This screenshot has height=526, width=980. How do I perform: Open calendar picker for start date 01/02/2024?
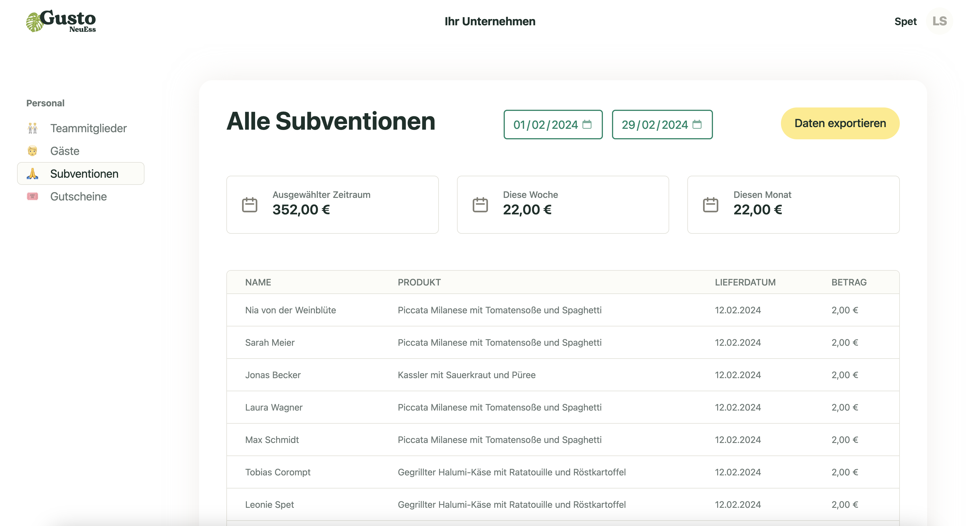(x=587, y=124)
